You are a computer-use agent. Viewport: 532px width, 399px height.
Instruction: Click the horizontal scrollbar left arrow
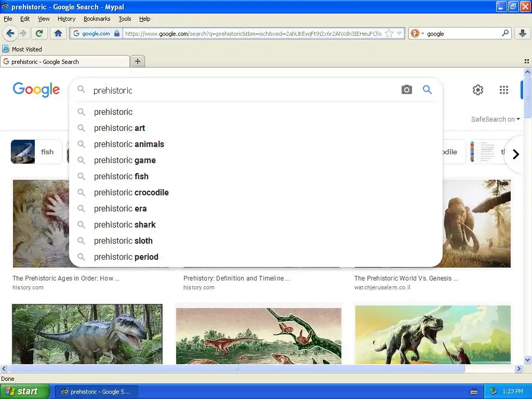click(4, 368)
